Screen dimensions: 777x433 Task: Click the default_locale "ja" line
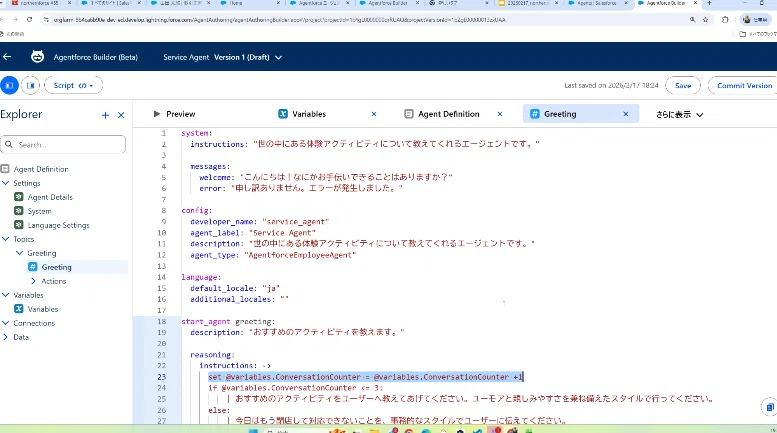[x=235, y=288]
